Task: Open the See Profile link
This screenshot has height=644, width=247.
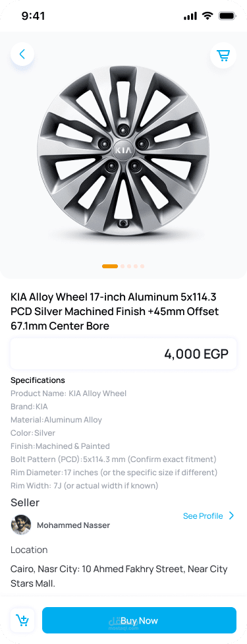Action: click(x=203, y=516)
